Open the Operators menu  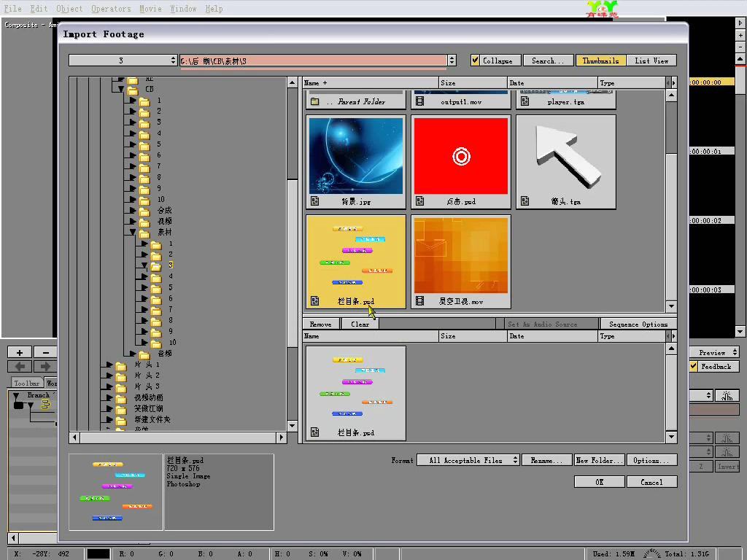(x=111, y=9)
